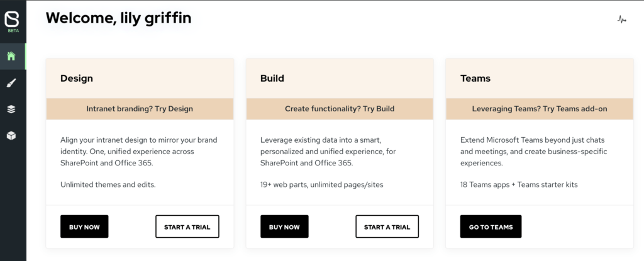The width and height of the screenshot is (644, 261).
Task: Select the 'Leveraging Teams? Try Teams add-on' banner
Action: [x=540, y=109]
